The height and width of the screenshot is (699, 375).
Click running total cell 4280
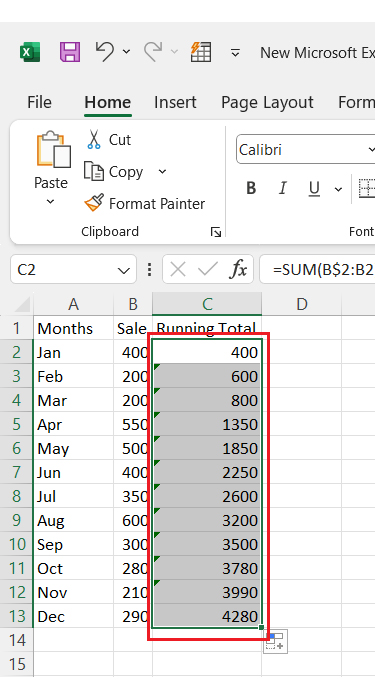[x=207, y=617]
